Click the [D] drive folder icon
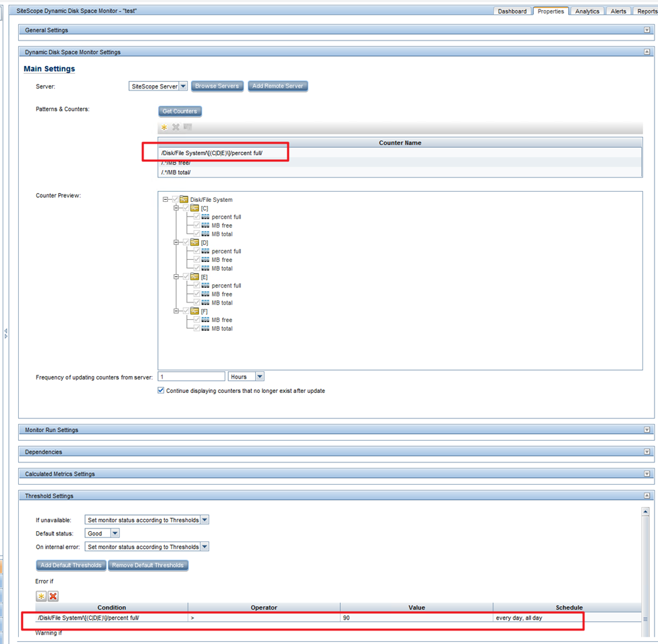Image resolution: width=658 pixels, height=644 pixels. point(195,242)
